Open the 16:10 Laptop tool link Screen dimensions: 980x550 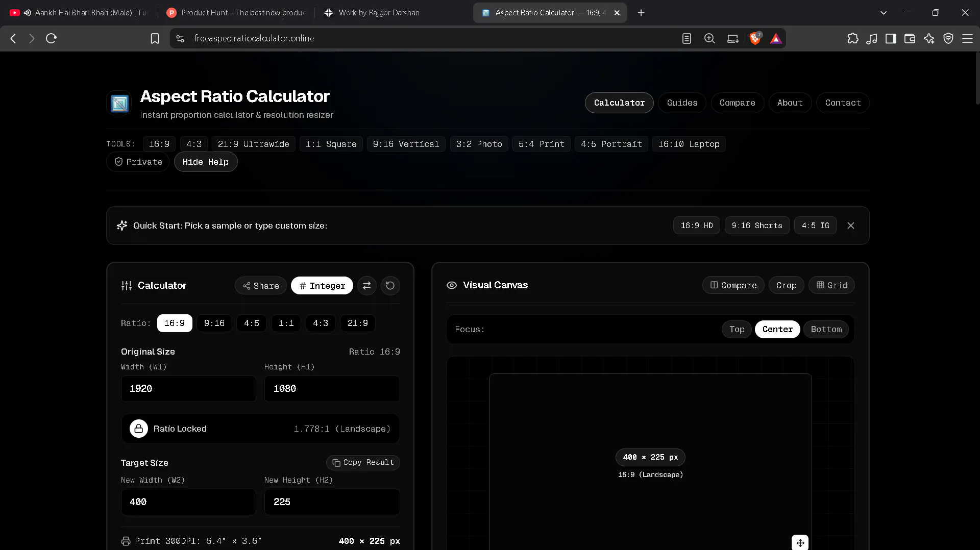(689, 144)
